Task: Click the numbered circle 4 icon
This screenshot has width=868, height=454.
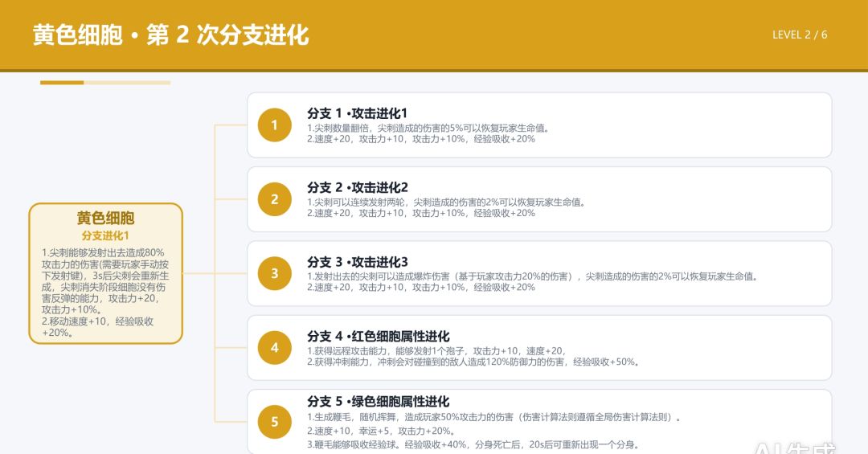Action: click(x=275, y=348)
